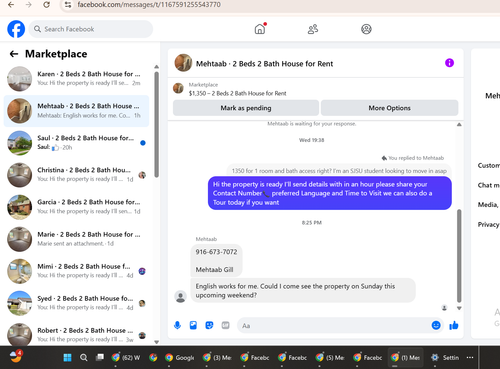Reload the page in the browser
The height and width of the screenshot is (369, 500).
coord(47,5)
